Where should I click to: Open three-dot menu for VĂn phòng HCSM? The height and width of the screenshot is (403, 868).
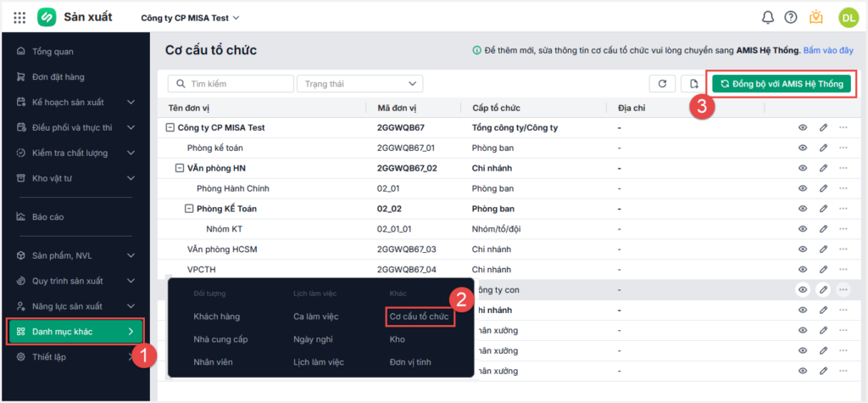pyautogui.click(x=843, y=249)
